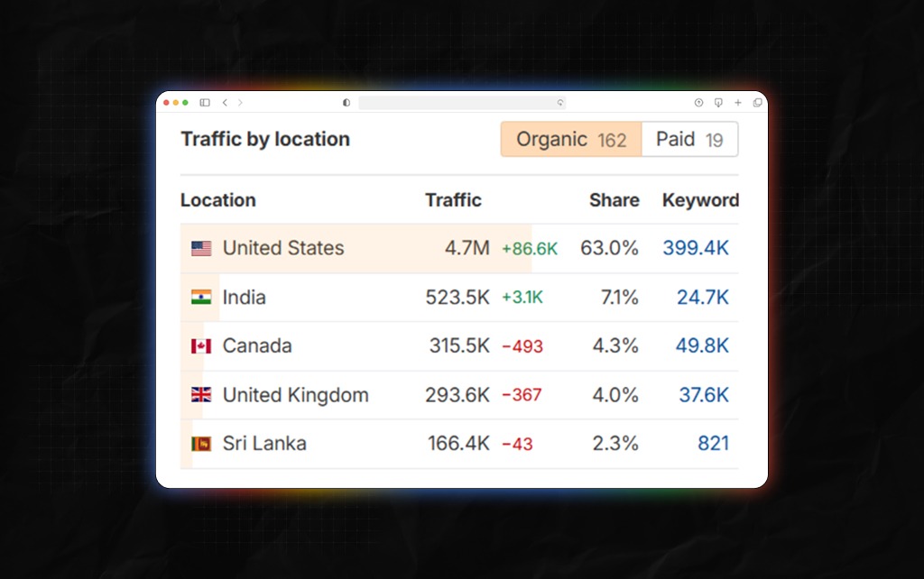Open a new tab with the plus icon

tap(738, 103)
